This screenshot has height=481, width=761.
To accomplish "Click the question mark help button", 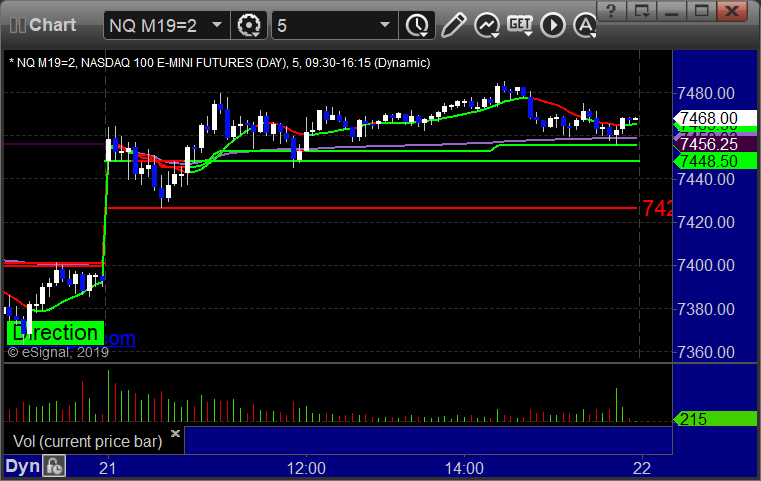I will pyautogui.click(x=611, y=10).
